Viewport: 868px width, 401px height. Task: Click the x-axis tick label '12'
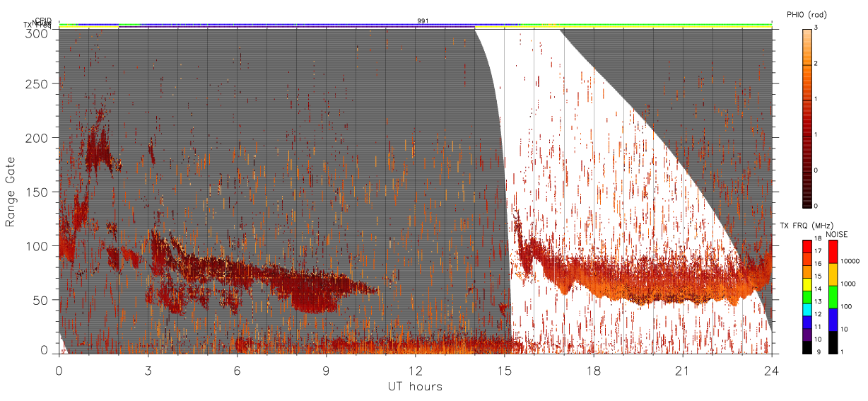415,371
